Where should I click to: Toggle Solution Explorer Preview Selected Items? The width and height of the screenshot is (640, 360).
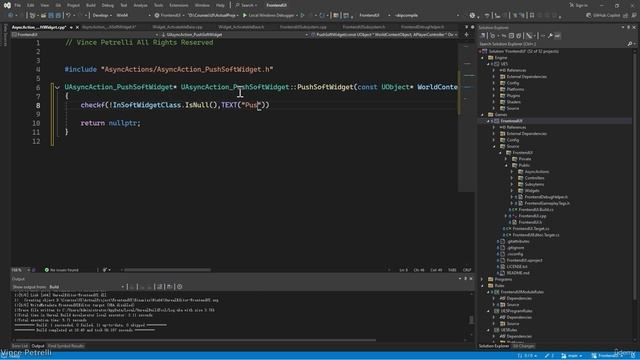(x=558, y=36)
